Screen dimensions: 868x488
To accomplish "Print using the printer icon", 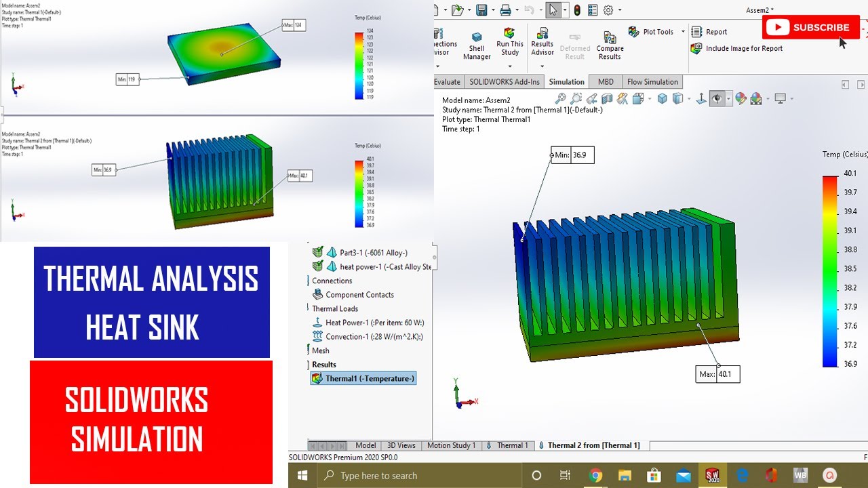I will 505,9.
